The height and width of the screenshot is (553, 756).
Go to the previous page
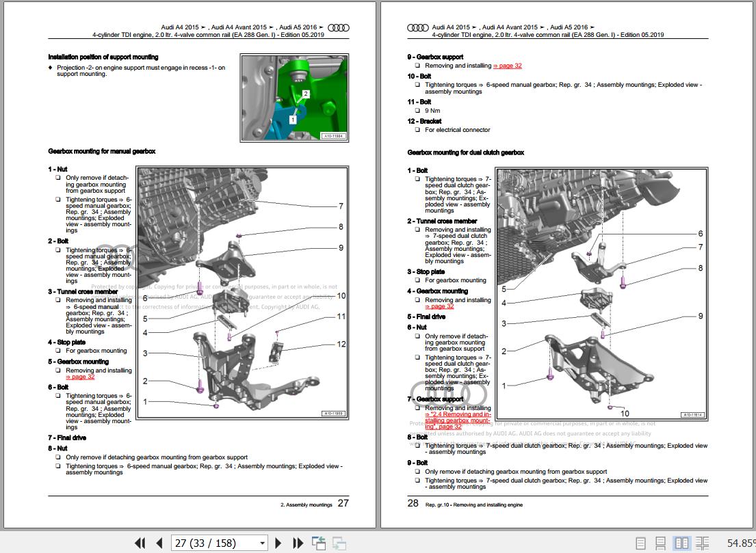click(x=159, y=543)
